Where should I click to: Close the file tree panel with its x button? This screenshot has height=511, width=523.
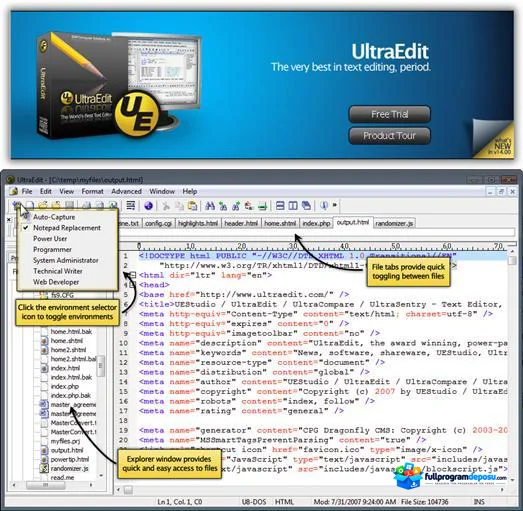pyautogui.click(x=9, y=219)
